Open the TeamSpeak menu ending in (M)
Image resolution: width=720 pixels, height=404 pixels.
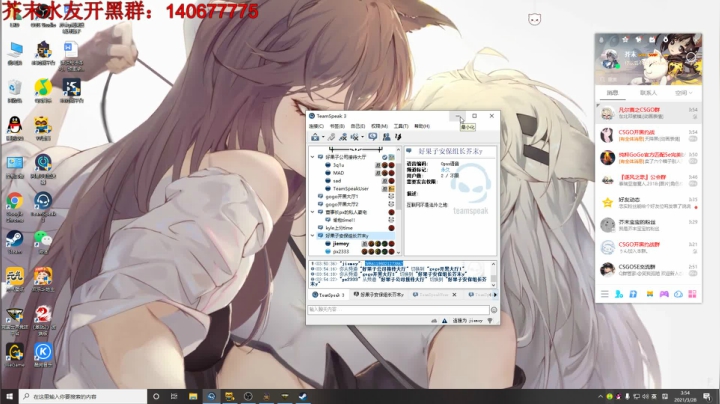click(379, 126)
